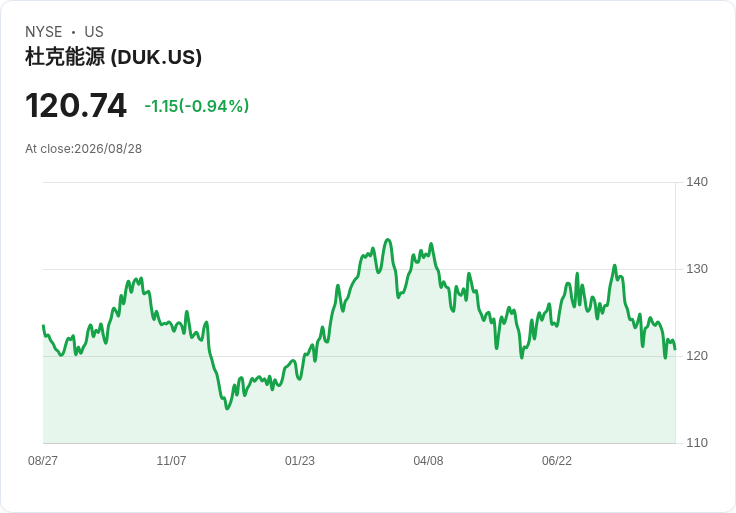Click the green shaded area under the line
This screenshot has height=513, width=736.
[359, 399]
